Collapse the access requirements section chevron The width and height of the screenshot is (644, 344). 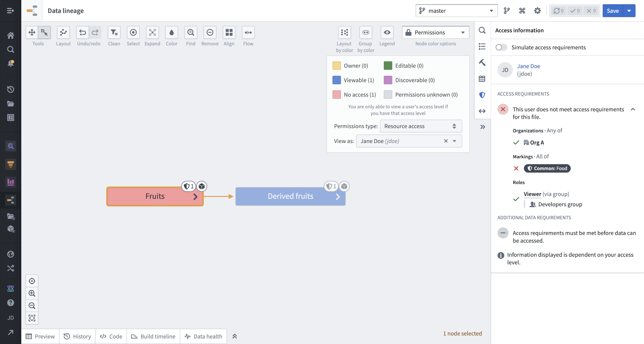click(x=633, y=109)
